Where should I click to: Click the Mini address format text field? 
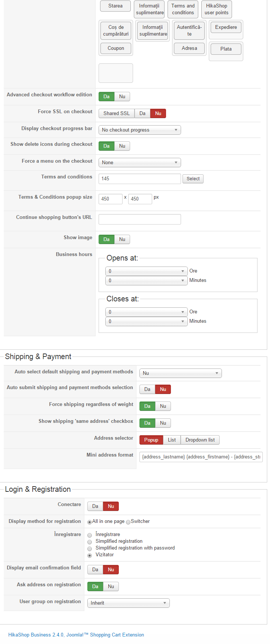click(201, 457)
